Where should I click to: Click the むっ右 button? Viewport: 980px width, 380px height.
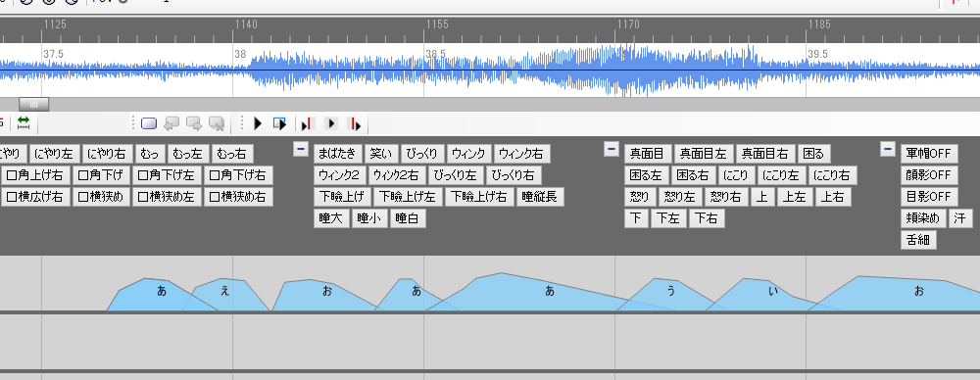point(232,153)
